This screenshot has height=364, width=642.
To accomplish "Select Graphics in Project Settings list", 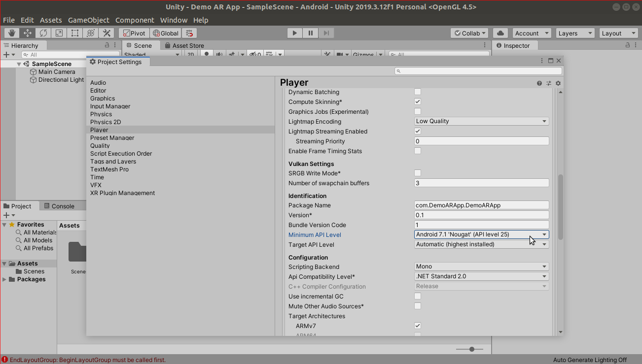I will pyautogui.click(x=103, y=99).
